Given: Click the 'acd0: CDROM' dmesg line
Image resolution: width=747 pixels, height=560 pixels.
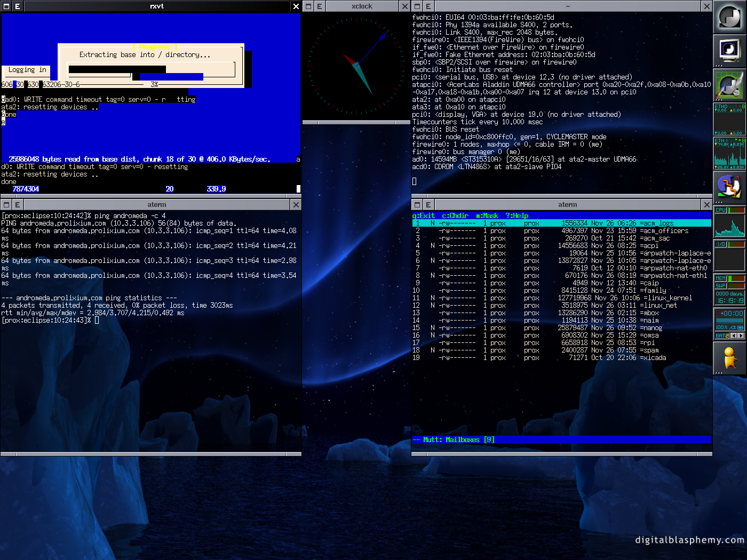Looking at the screenshot, I should [x=487, y=167].
